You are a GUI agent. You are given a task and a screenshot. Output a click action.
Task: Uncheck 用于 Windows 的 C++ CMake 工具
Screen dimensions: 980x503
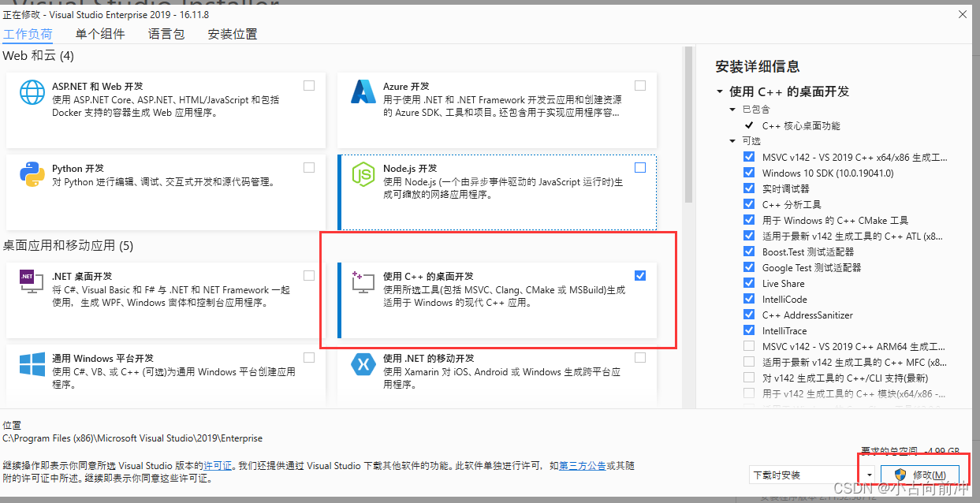click(748, 220)
